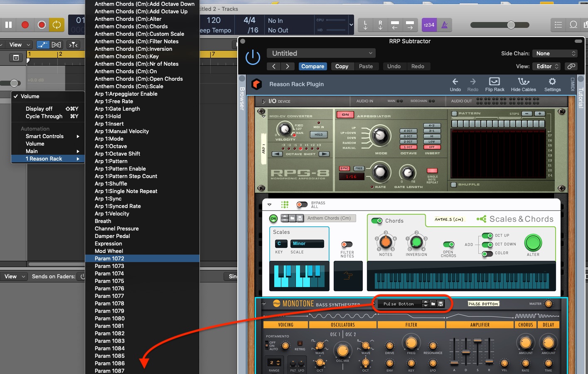Screen dimensions: 588x374
Task: Open the tracks area View menu
Action: 19,45
